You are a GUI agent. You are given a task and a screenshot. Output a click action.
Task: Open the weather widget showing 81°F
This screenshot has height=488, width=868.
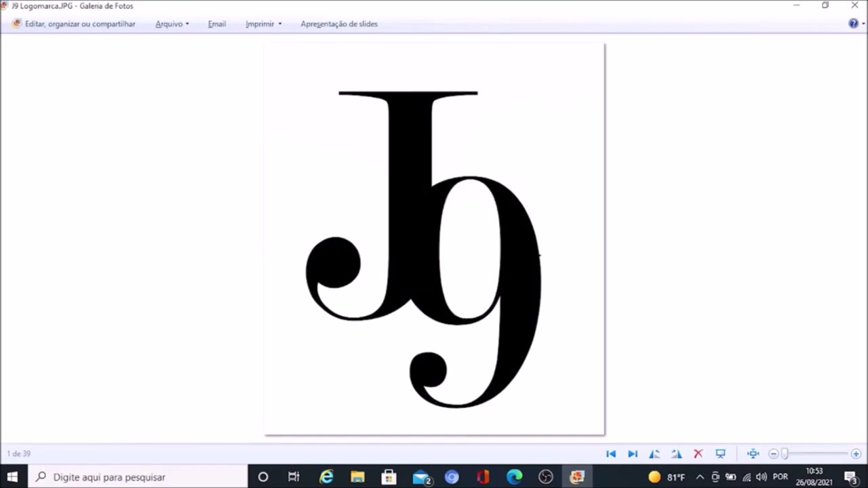(x=667, y=477)
